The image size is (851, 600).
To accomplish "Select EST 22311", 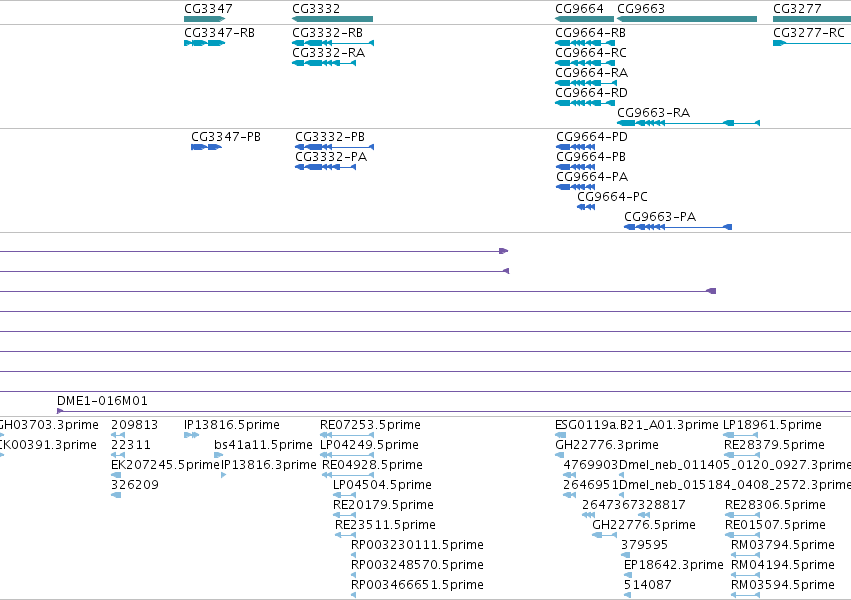I will click(x=131, y=445).
